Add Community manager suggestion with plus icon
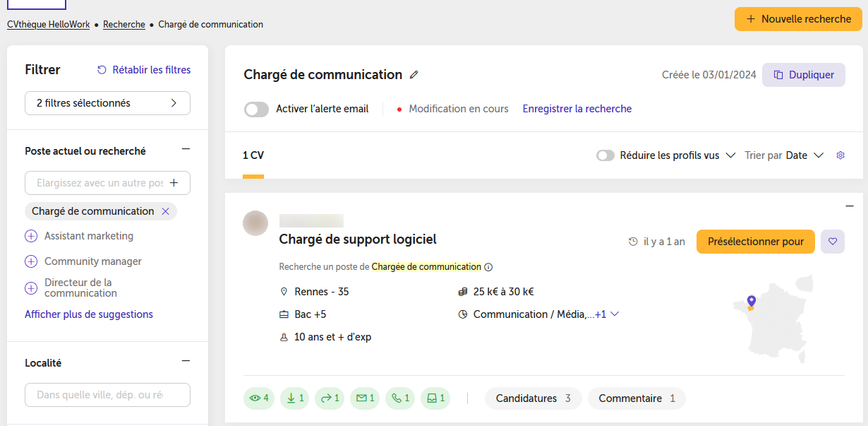The height and width of the screenshot is (426, 868). pos(31,261)
